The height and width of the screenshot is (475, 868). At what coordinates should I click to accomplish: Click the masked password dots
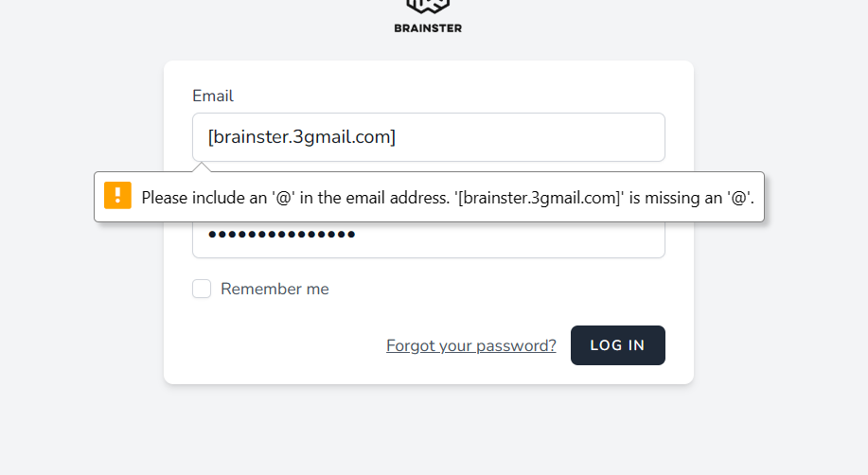(x=281, y=235)
